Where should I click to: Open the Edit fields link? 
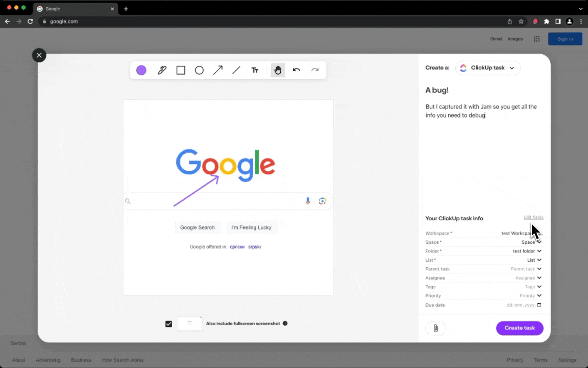click(x=533, y=217)
